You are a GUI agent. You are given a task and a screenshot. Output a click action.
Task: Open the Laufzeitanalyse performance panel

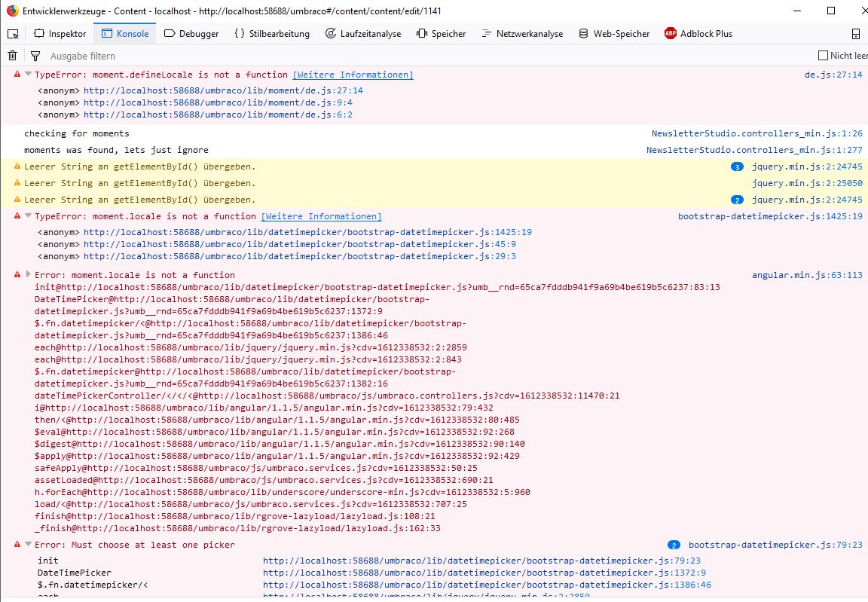(x=362, y=34)
